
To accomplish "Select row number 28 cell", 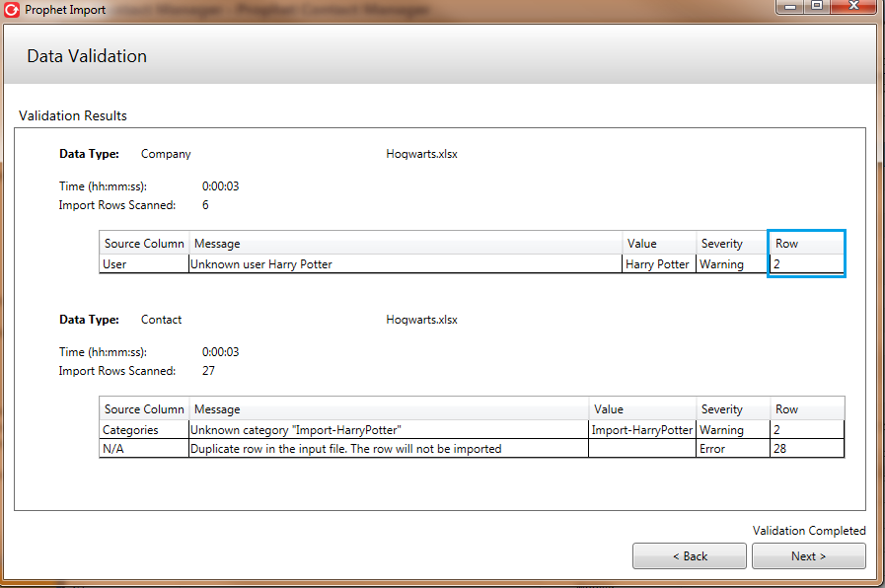I will (x=807, y=449).
